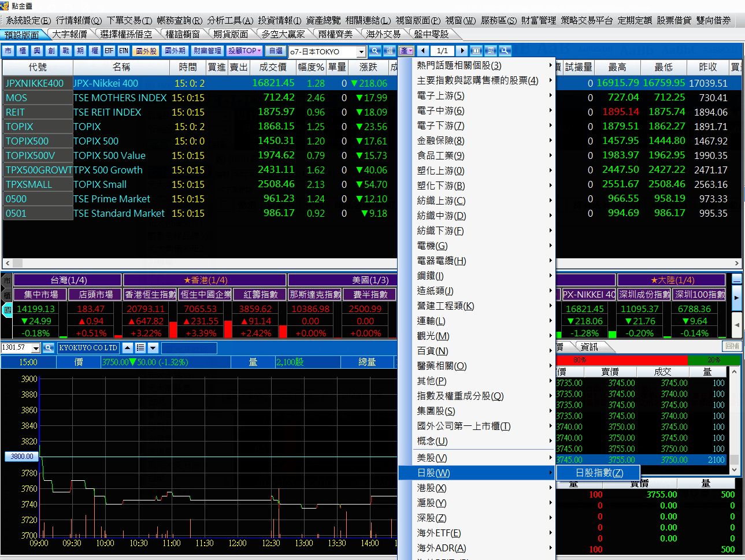Open the 投顧TOP dropdown button
745x560 pixels.
click(x=244, y=51)
